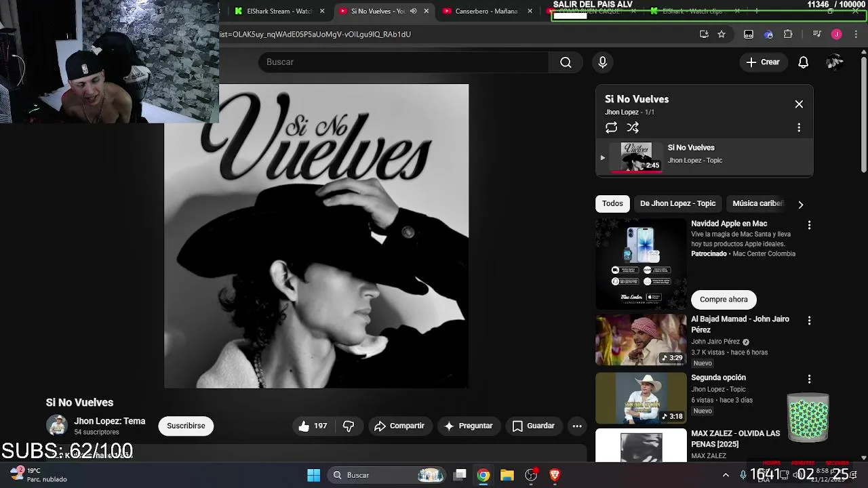
Task: Open the weather widget showing 19°C
Action: pyautogui.click(x=39, y=474)
